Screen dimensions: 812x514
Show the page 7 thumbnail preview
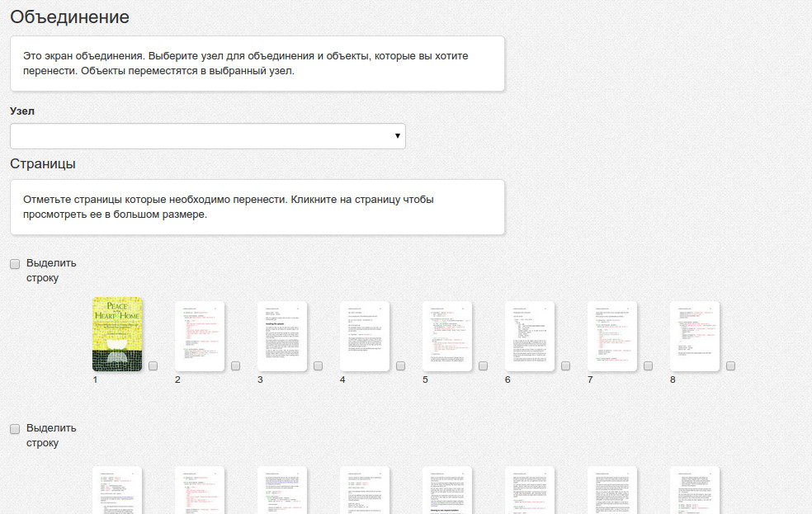(x=612, y=336)
